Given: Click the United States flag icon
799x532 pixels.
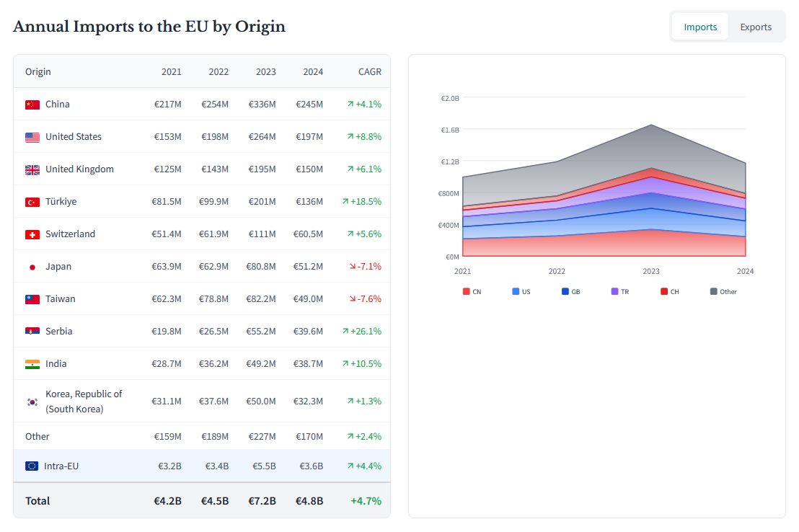Looking at the screenshot, I should (x=32, y=136).
